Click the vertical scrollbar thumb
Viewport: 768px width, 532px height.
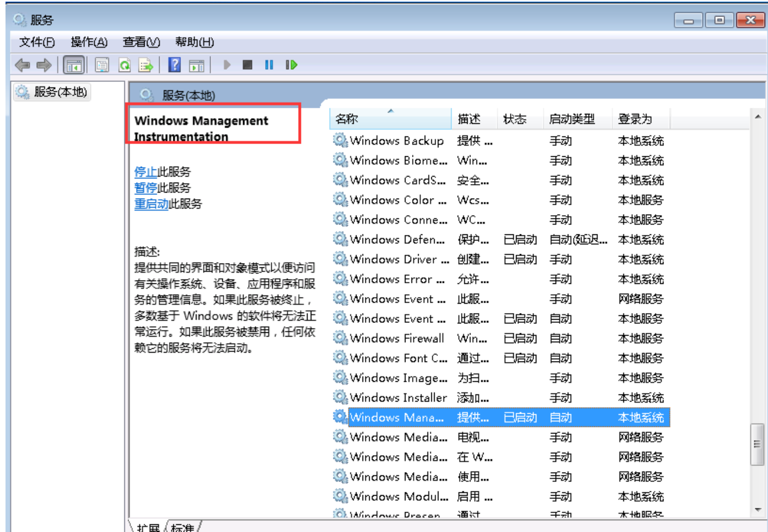(758, 445)
